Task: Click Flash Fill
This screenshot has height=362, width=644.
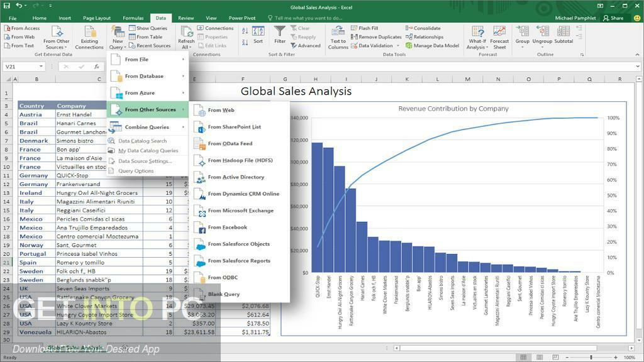Action: coord(364,28)
